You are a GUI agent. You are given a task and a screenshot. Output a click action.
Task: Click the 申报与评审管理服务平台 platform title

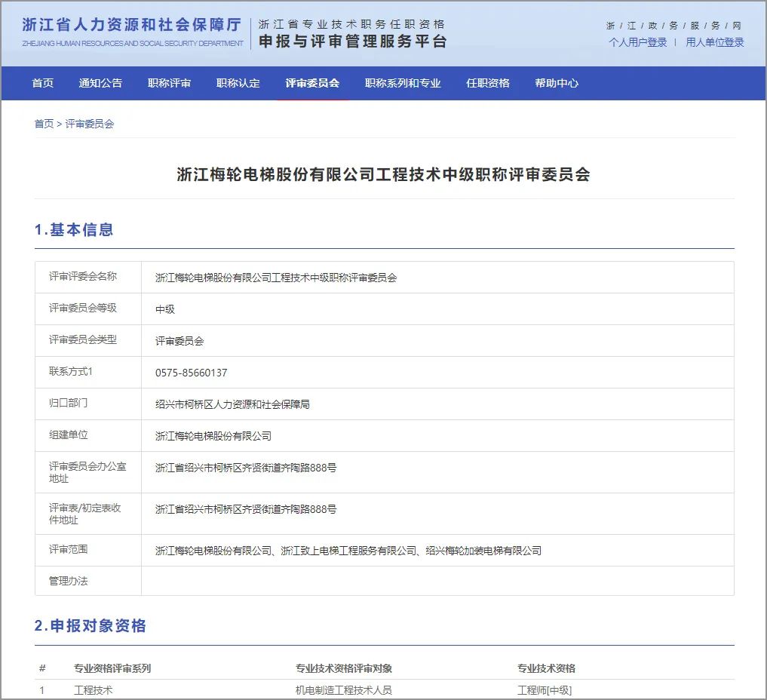353,41
